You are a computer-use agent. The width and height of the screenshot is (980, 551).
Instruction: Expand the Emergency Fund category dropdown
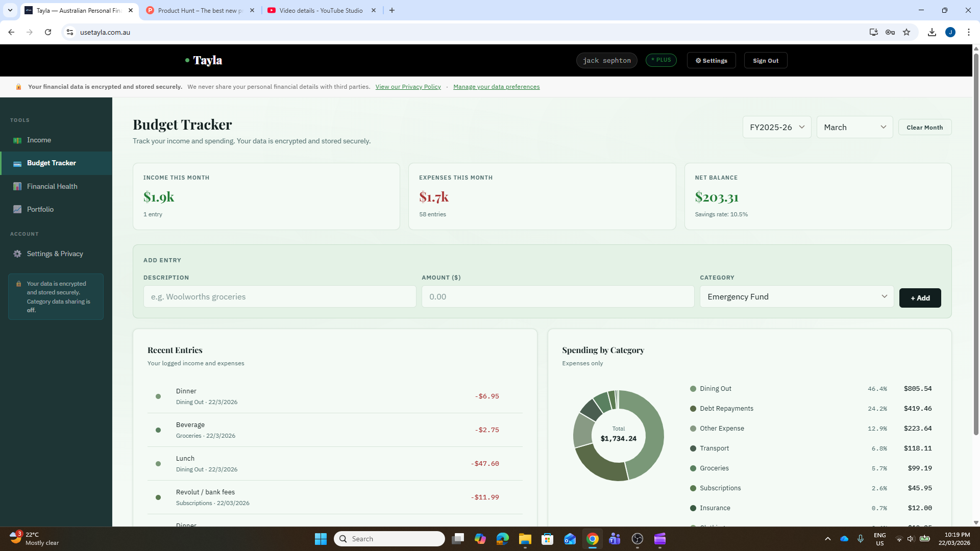(796, 296)
